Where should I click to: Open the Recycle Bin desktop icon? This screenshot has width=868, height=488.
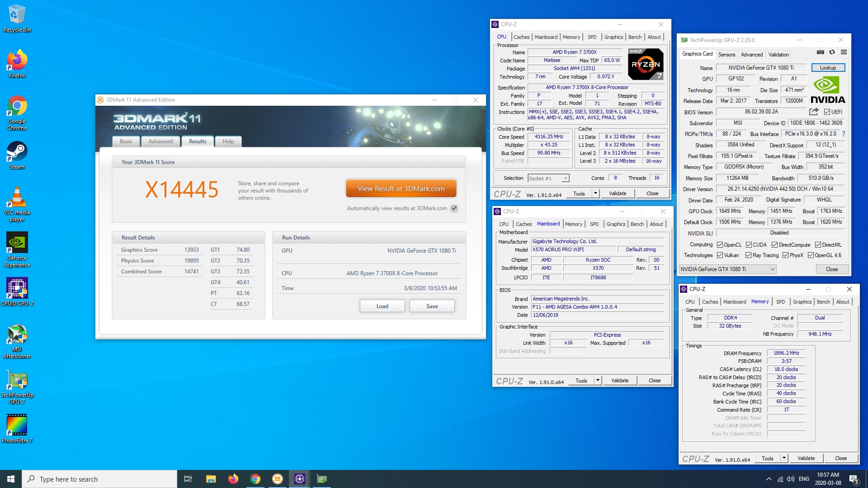coord(17,19)
